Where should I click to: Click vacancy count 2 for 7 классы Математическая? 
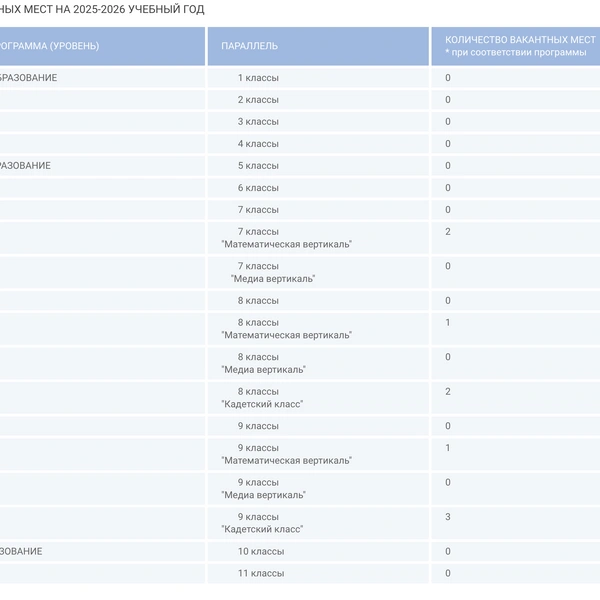(x=448, y=232)
